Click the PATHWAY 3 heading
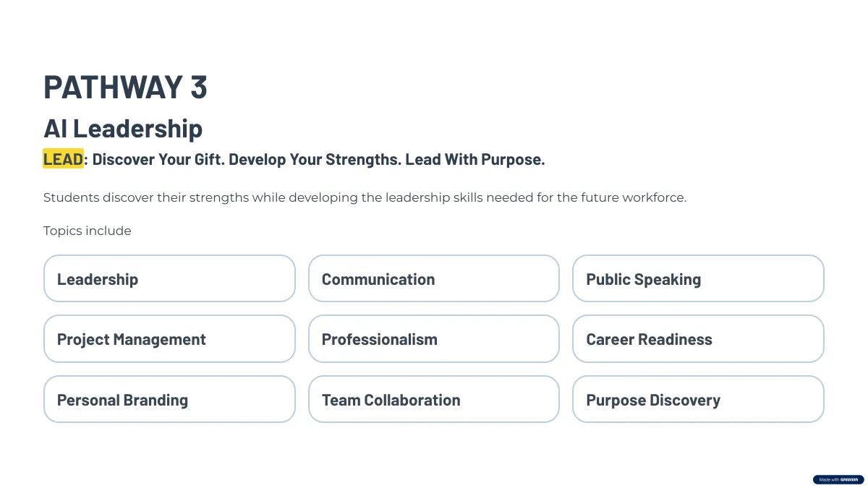 tap(125, 87)
